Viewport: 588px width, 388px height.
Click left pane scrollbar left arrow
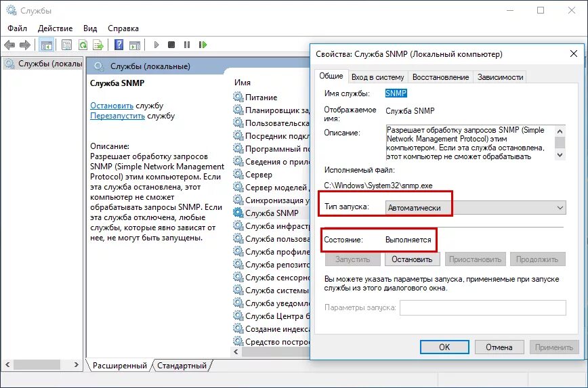point(7,364)
